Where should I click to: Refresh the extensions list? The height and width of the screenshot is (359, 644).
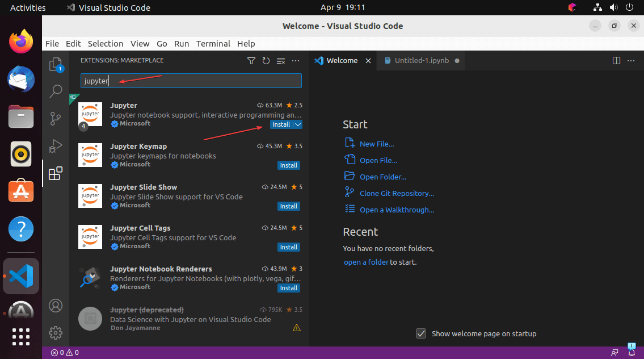(266, 61)
